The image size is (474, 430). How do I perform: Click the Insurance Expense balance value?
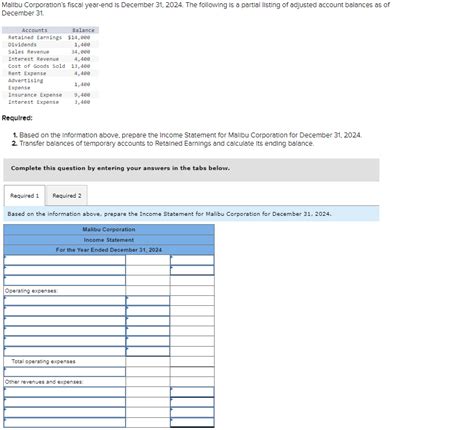(x=82, y=95)
